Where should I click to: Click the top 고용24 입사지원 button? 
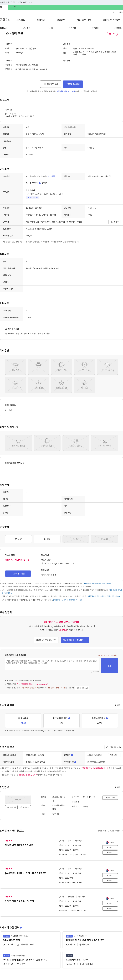pos(73,84)
